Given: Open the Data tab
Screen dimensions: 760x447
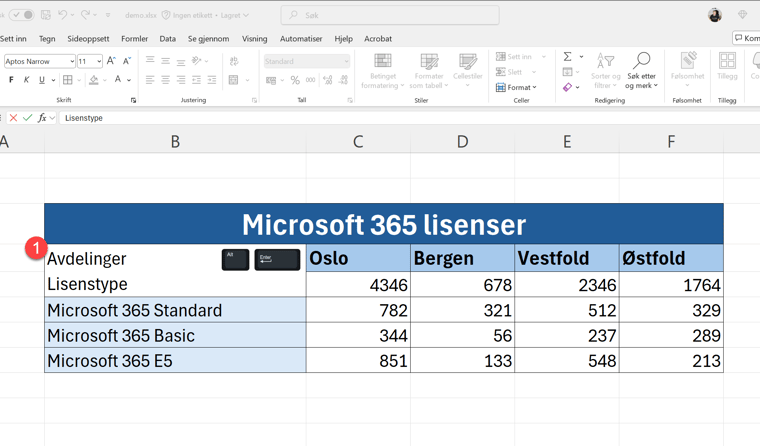Looking at the screenshot, I should tap(168, 39).
